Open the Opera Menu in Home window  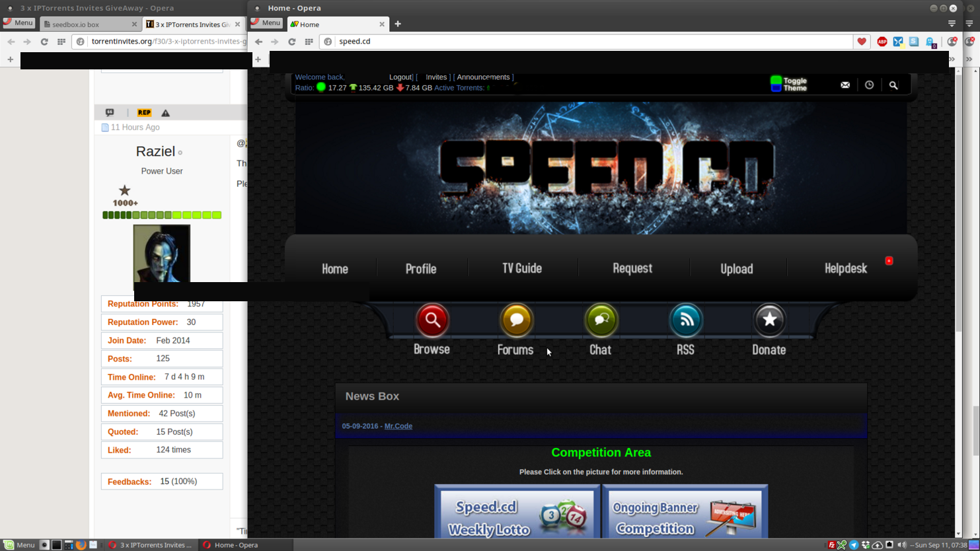(x=267, y=23)
